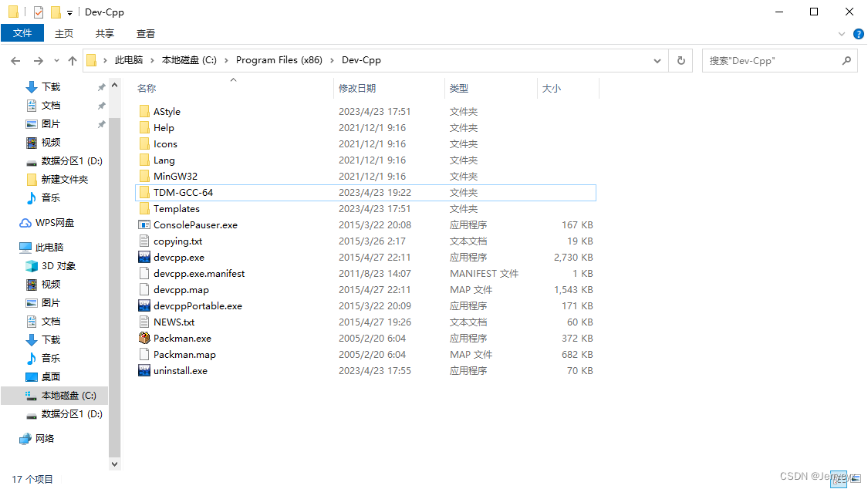This screenshot has height=489, width=868.
Task: Click the Packman.exe package icon
Action: (x=144, y=338)
